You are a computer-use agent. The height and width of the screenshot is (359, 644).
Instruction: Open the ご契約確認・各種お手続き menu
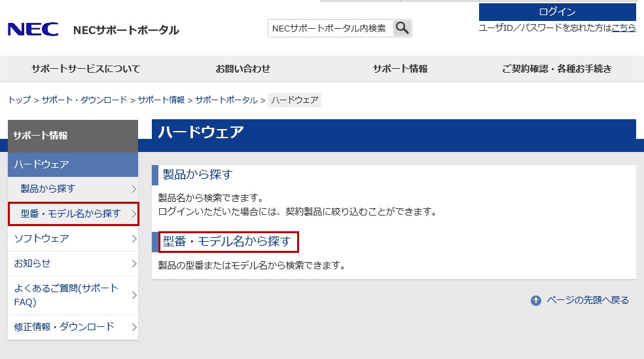click(x=556, y=69)
